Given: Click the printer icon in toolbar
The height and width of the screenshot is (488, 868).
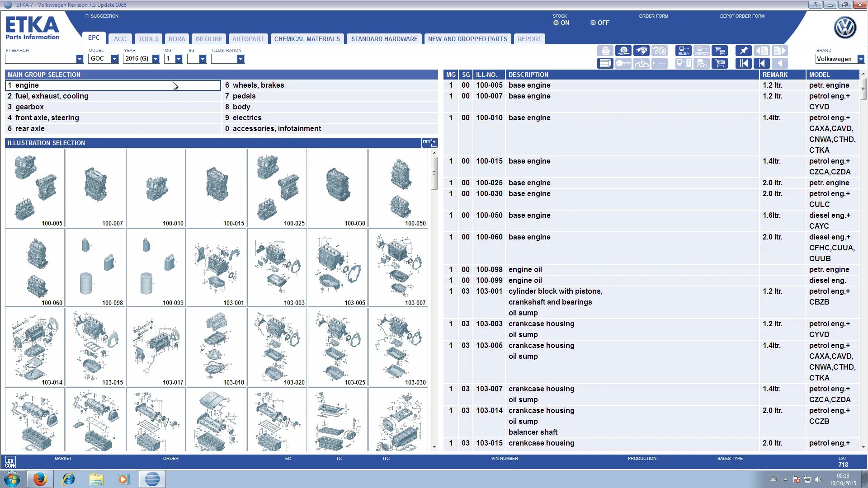Looking at the screenshot, I should [x=605, y=51].
